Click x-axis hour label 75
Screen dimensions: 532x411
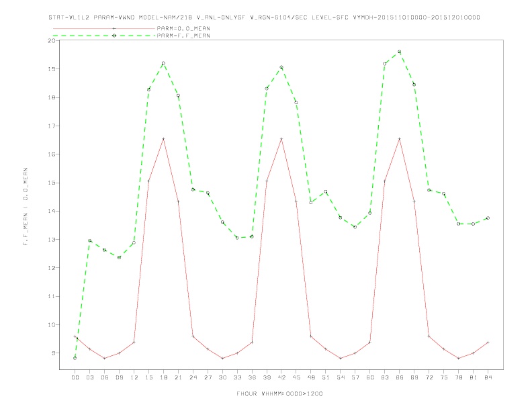(x=444, y=377)
